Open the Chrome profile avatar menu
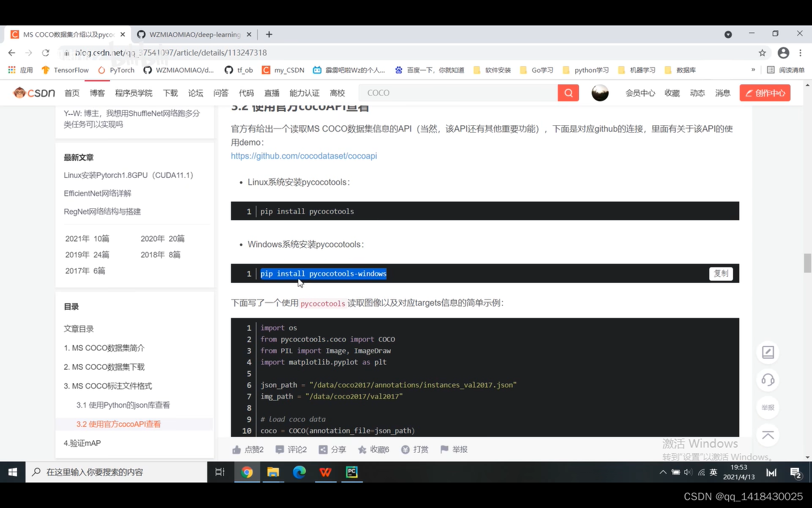 [x=783, y=52]
